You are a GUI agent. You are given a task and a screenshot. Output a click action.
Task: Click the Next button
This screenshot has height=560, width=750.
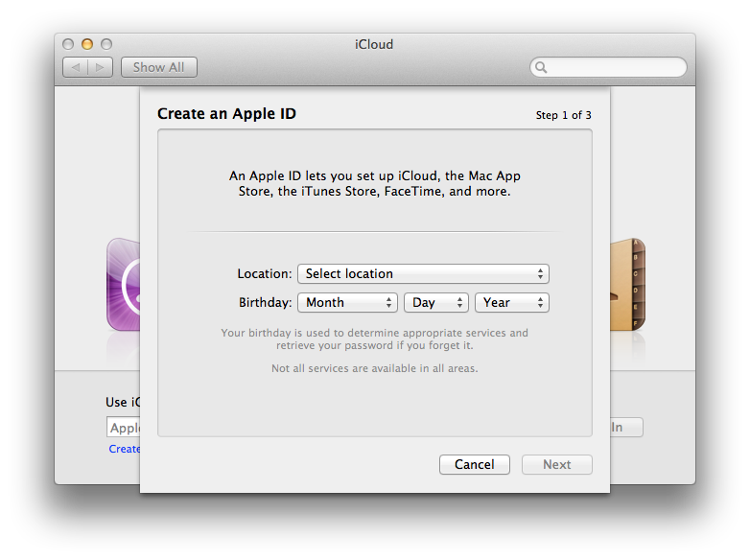click(557, 464)
